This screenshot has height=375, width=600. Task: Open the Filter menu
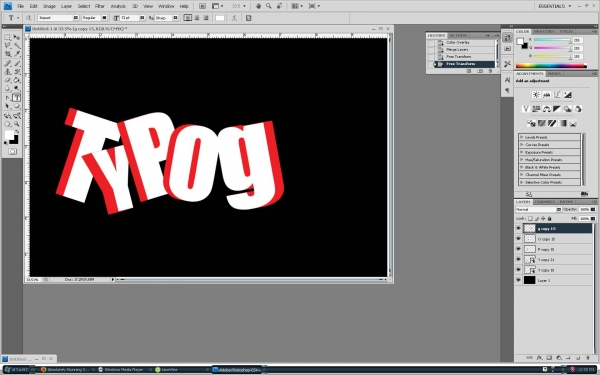pos(100,6)
